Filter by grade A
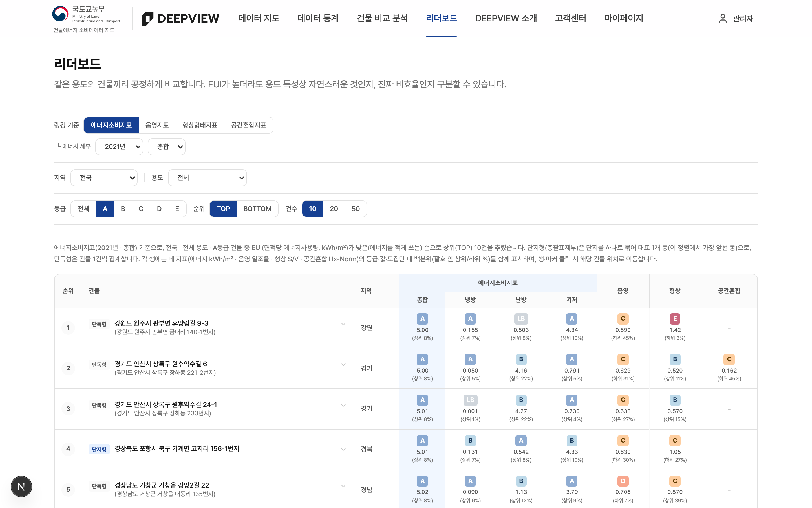The width and height of the screenshot is (812, 508). [x=105, y=209]
